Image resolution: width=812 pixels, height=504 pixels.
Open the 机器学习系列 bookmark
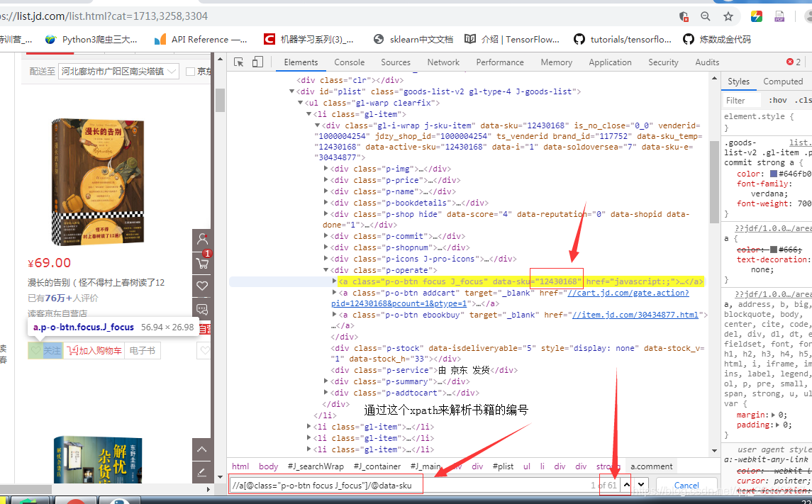(x=308, y=39)
